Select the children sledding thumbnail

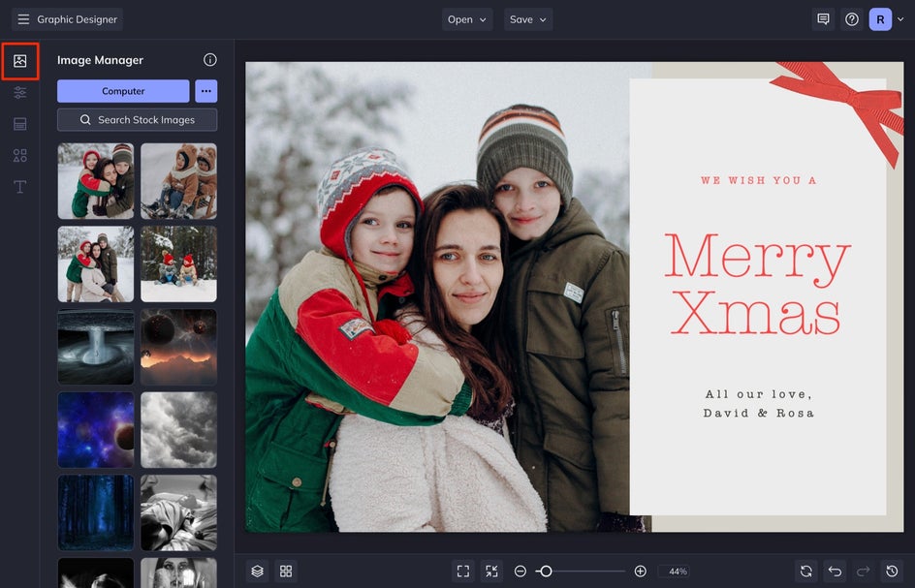coord(178,181)
